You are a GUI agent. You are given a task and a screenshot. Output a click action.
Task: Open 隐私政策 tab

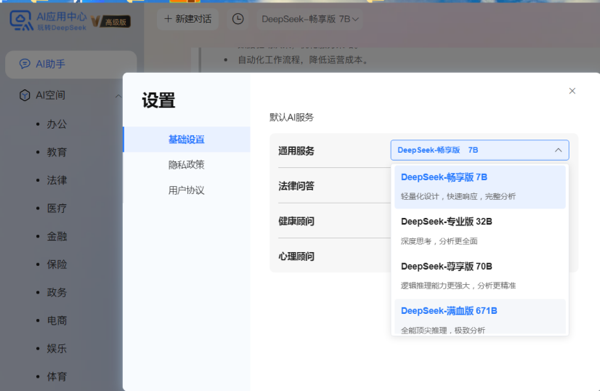(186, 165)
